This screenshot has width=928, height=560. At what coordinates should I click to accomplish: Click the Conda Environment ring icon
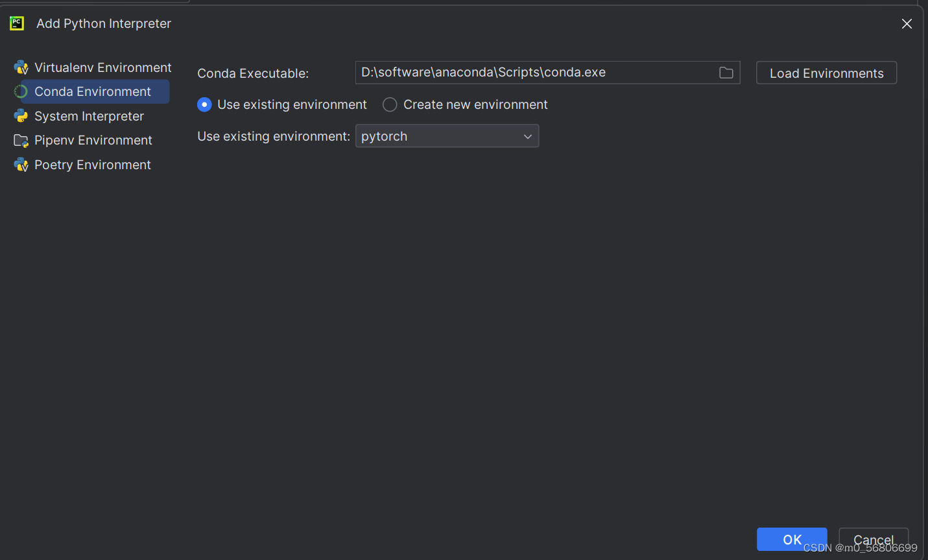coord(21,91)
